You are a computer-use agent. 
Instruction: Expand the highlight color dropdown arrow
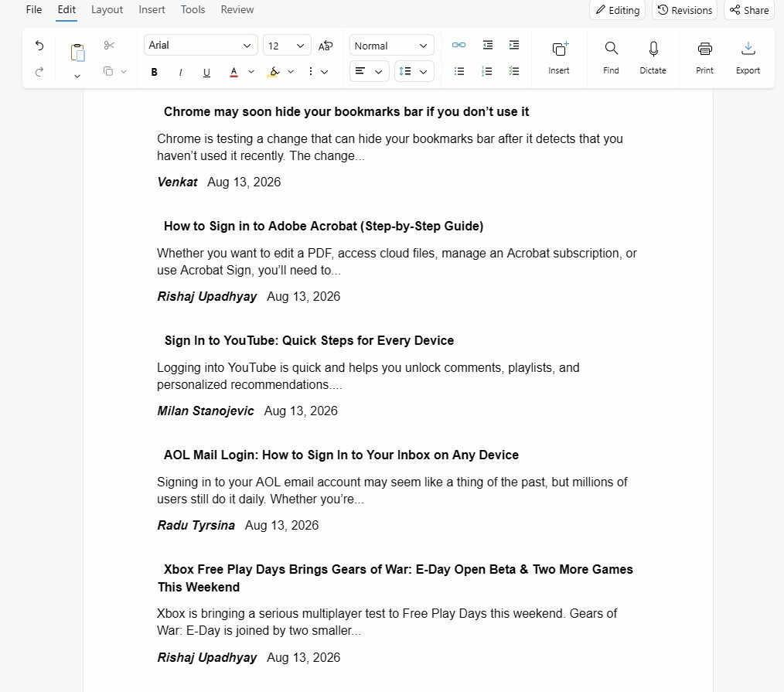pos(291,72)
